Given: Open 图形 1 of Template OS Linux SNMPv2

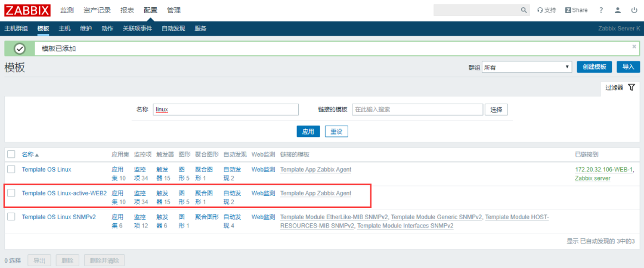Looking at the screenshot, I should (x=184, y=221).
